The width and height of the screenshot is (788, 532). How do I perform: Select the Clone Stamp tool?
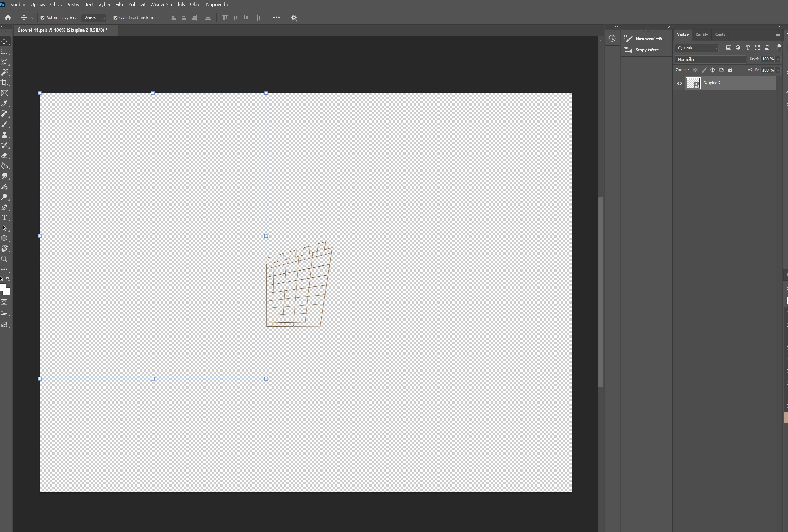click(x=5, y=135)
